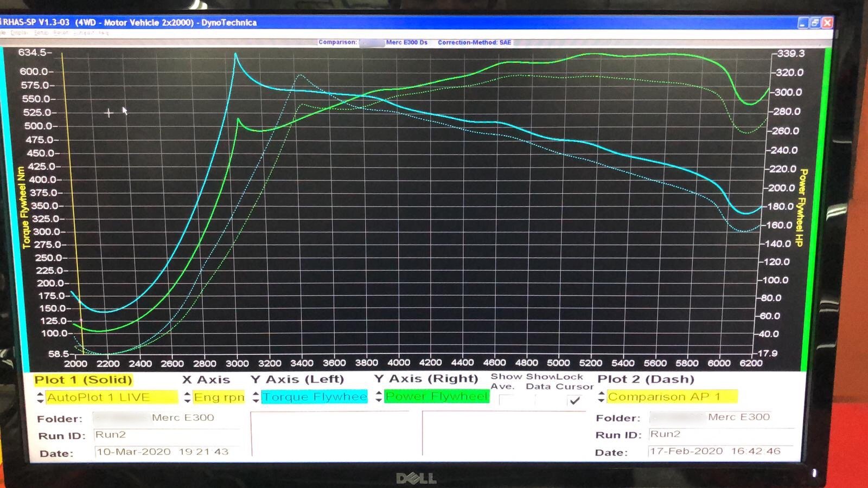Click Plot 1 Folder field showing Merc E300
The image size is (868, 488).
click(166, 418)
